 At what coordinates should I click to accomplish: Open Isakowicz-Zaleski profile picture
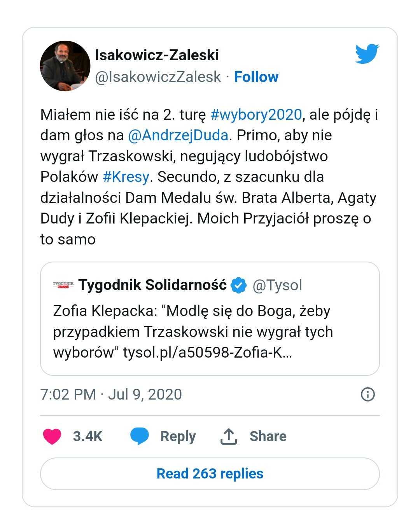[65, 66]
